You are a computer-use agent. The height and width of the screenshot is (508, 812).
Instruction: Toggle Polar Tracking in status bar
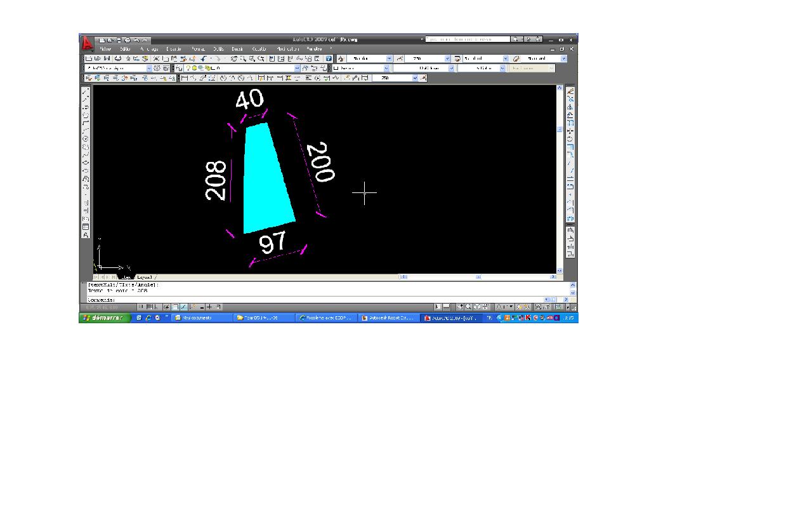pos(167,307)
